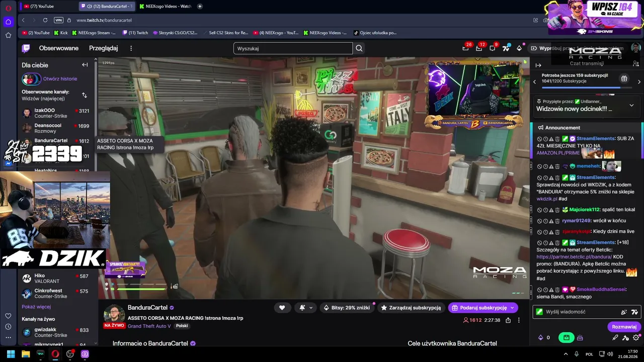Open notification settings bell dropdown
Viewport: 644px width, 362px height.
coord(305,308)
